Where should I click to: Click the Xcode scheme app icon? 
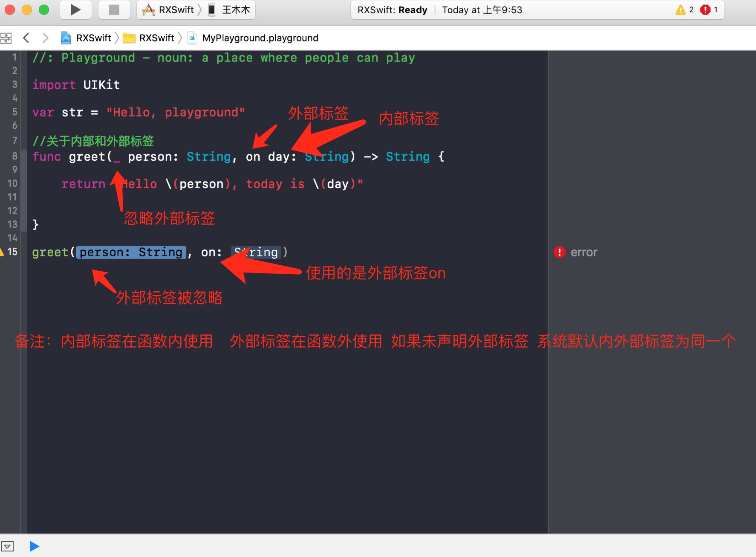click(148, 10)
